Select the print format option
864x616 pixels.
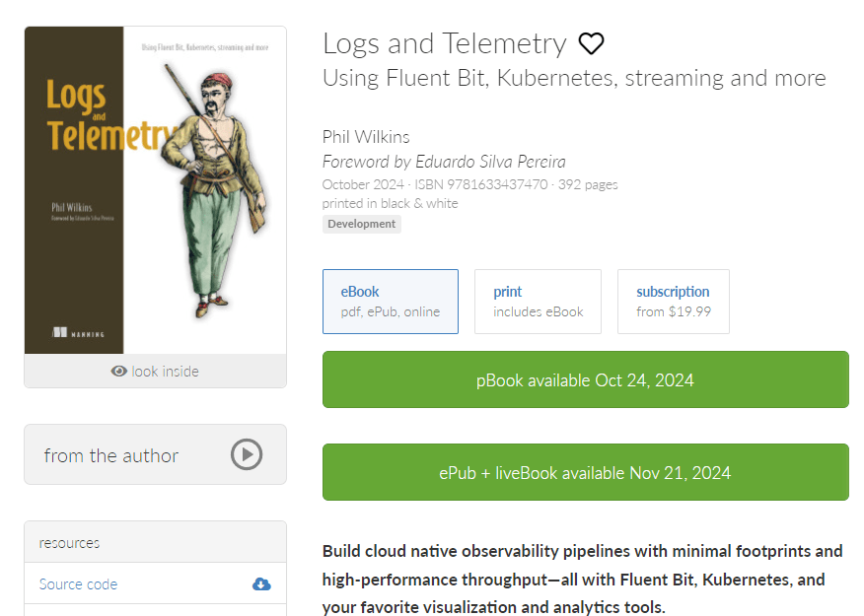coord(538,301)
